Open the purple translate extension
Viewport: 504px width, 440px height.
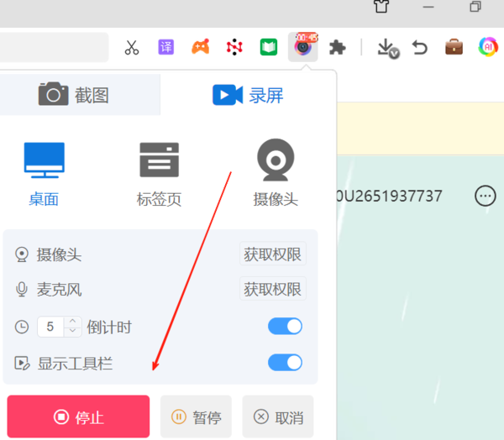tap(166, 47)
